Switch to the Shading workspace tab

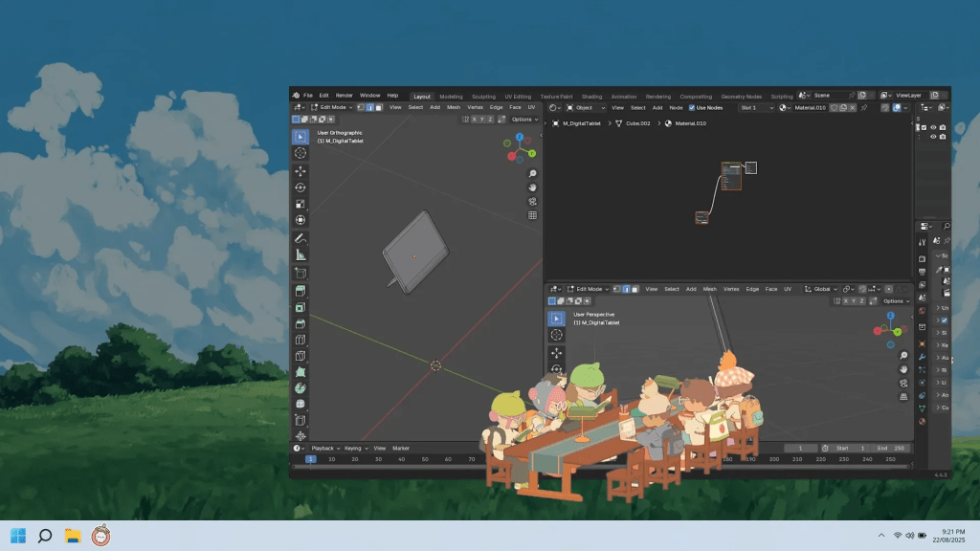(591, 97)
